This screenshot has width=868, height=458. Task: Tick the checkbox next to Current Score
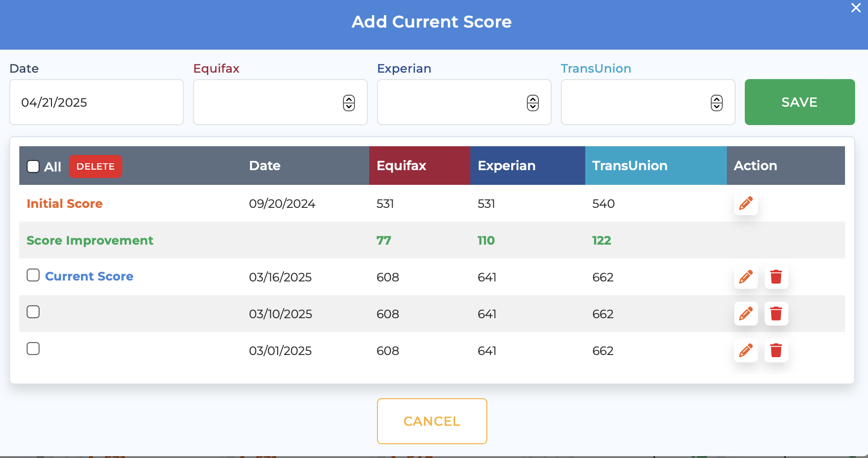click(x=33, y=275)
